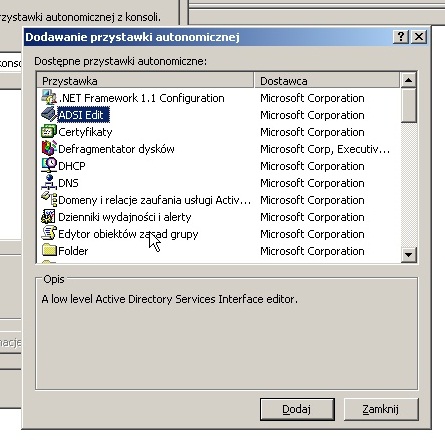445x440 pixels.
Task: Close the Dodawanie przystawki autonomicznej dialog
Action: click(x=419, y=36)
